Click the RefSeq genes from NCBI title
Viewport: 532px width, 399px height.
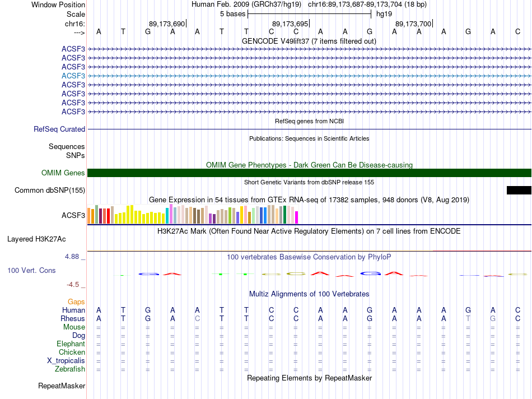tap(310, 121)
